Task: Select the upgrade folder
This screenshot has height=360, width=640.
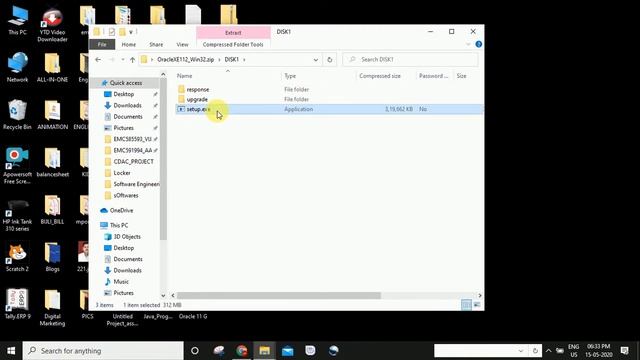Action: tap(197, 99)
